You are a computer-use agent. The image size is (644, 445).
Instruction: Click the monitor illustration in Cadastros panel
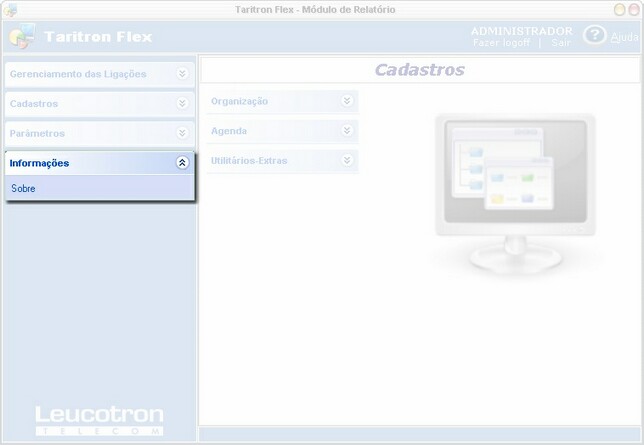(515, 193)
